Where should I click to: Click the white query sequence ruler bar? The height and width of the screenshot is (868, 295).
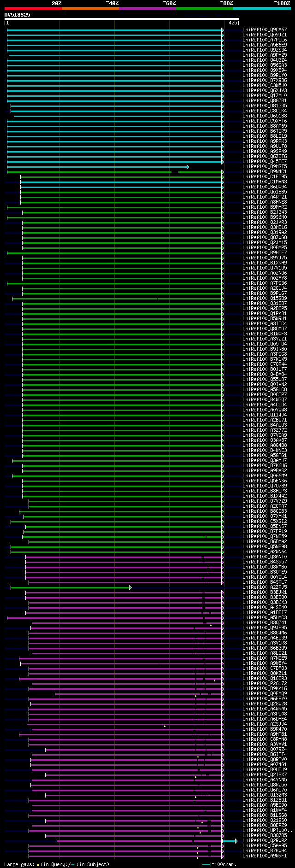[121, 19]
